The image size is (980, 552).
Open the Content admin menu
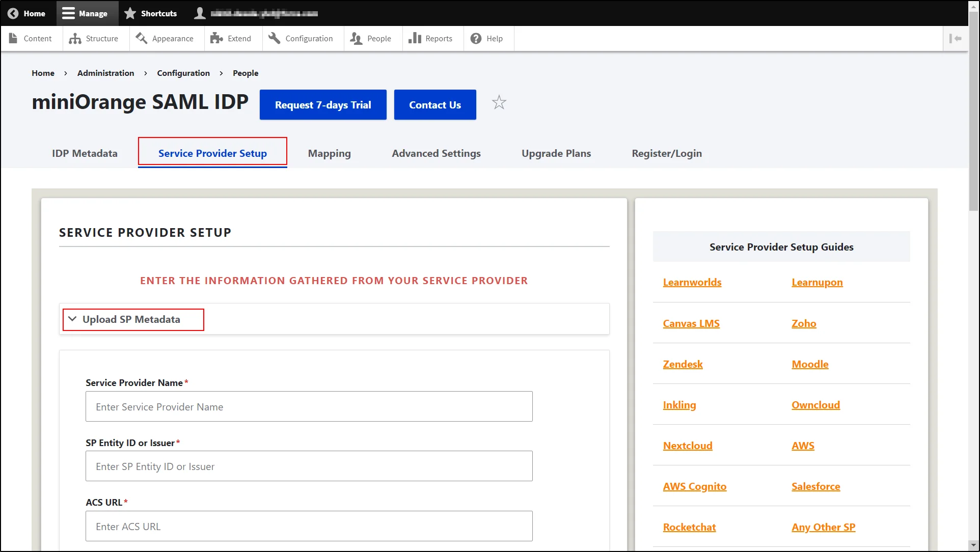[31, 39]
